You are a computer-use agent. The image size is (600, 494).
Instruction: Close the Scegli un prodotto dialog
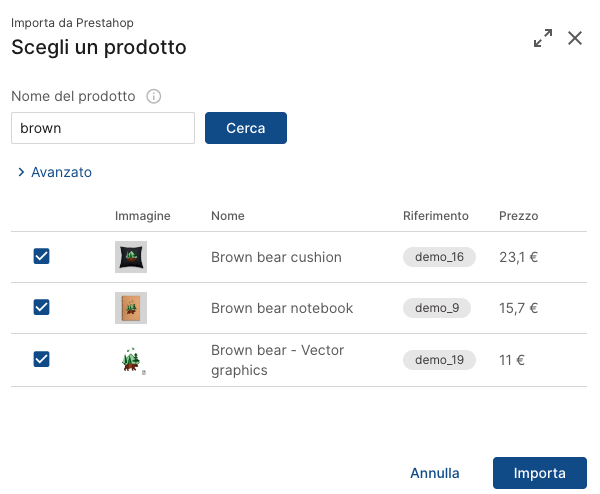tap(575, 38)
